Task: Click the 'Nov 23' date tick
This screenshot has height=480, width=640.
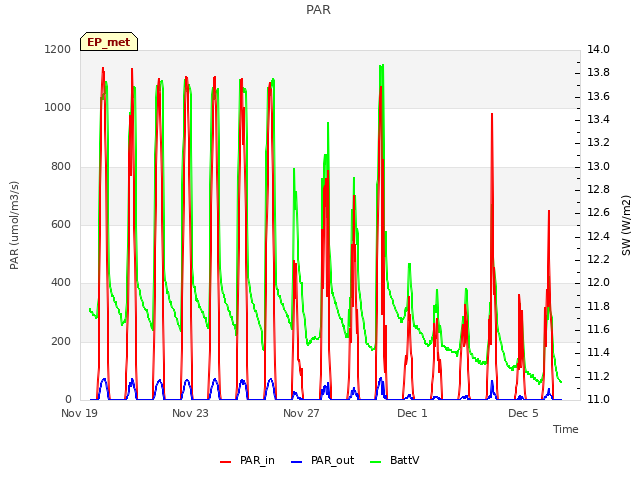Action: pos(190,413)
